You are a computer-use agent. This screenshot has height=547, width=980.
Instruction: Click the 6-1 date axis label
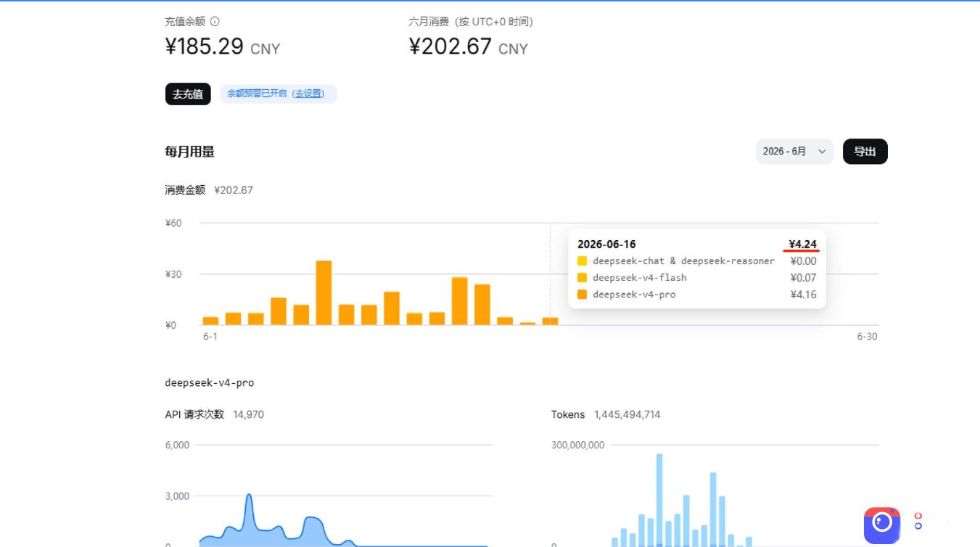(x=210, y=337)
